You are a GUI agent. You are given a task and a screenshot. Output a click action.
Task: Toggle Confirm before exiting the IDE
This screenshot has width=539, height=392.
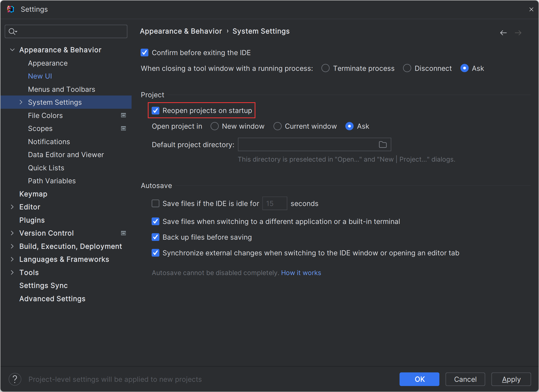(x=145, y=53)
